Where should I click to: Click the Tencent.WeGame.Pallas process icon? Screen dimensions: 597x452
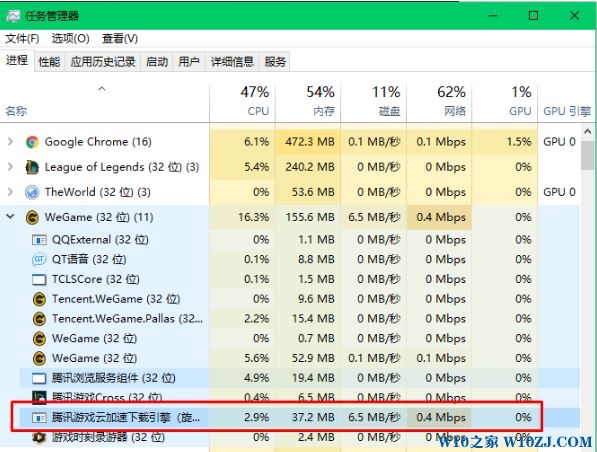tap(39, 319)
